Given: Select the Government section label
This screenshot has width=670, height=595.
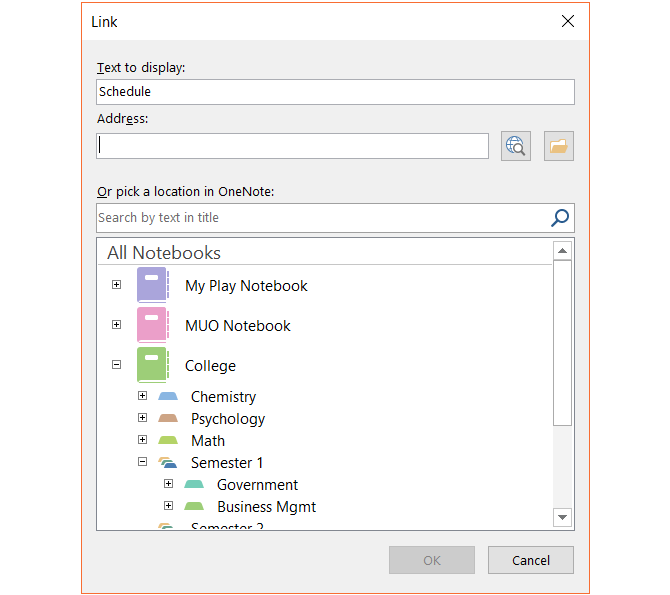Looking at the screenshot, I should click(x=258, y=485).
